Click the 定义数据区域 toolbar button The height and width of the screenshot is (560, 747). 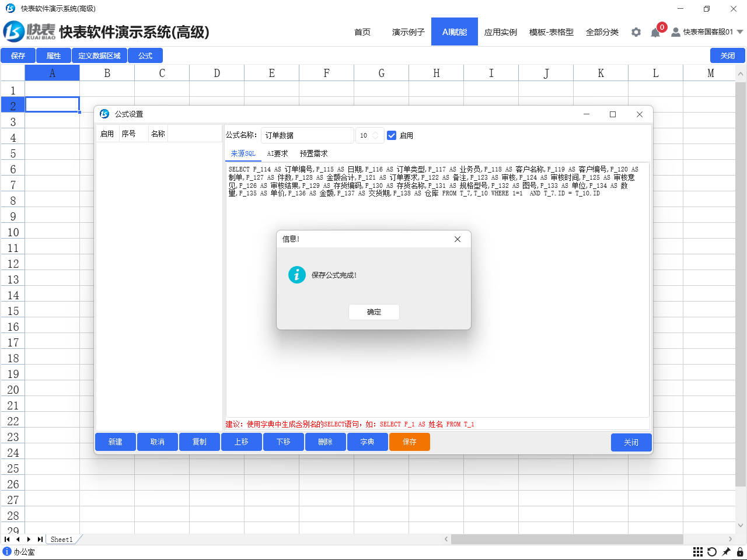pos(99,55)
